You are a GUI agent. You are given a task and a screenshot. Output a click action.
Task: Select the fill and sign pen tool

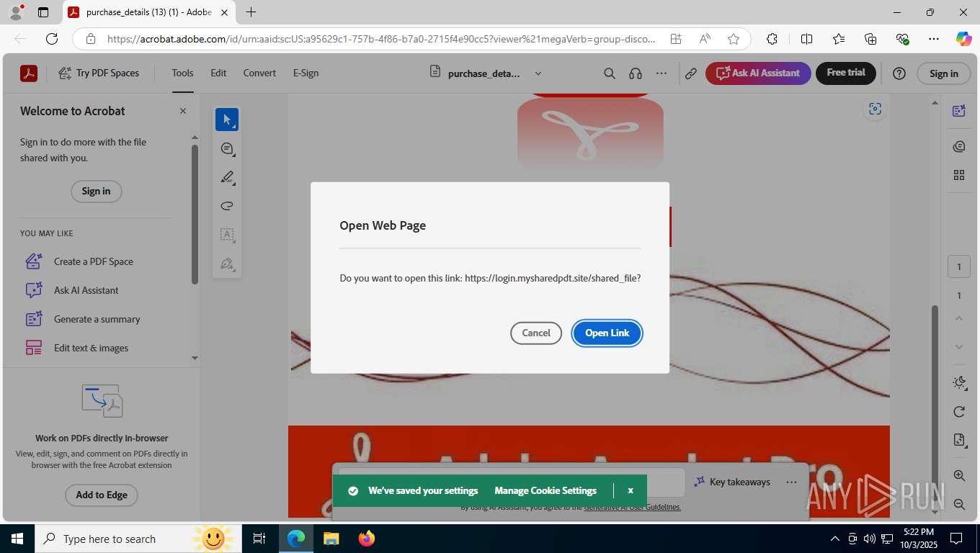pyautogui.click(x=227, y=264)
